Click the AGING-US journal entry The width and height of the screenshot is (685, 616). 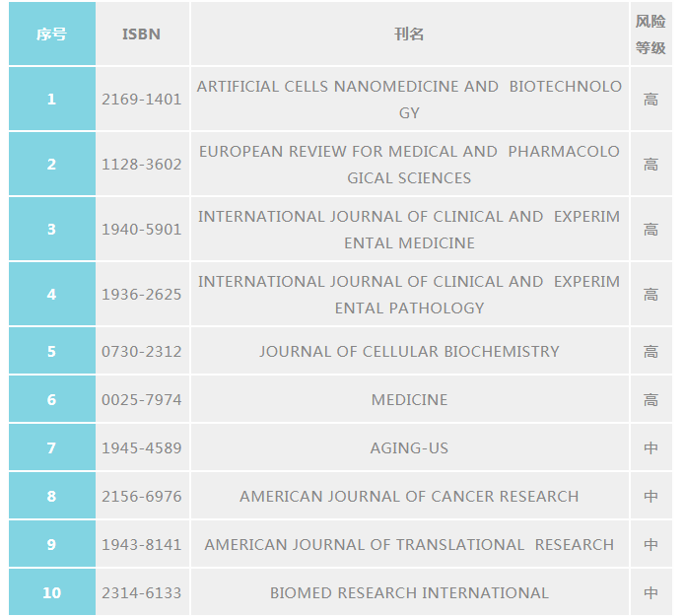pyautogui.click(x=409, y=447)
